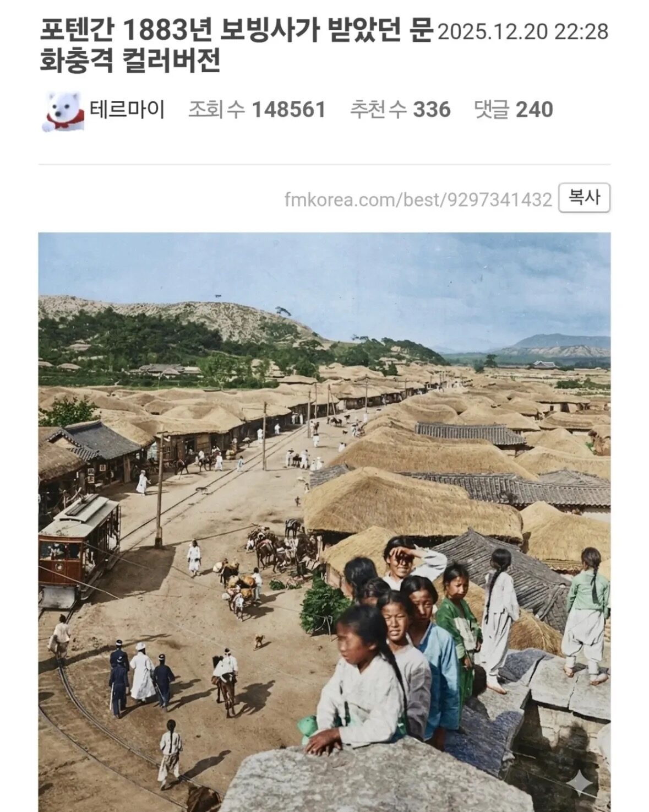Viewport: 649px width, 812px height.
Task: Open the fmkorea.com/best/9297341432 link
Action: coord(418,199)
